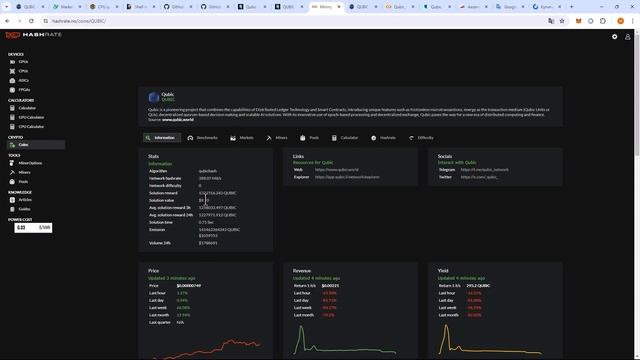The height and width of the screenshot is (360, 640).
Task: Open the Telegram link under Socials
Action: point(484,170)
